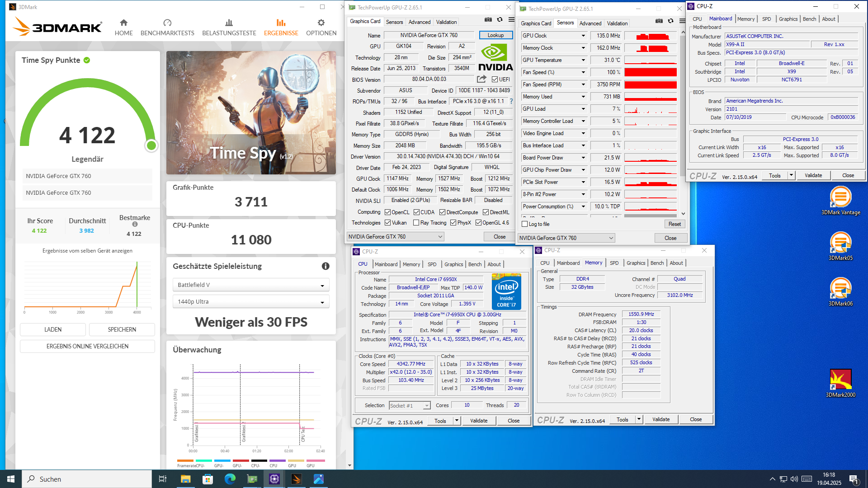
Task: Click screenshot camera icon in GPU-Z Sensors window
Action: tap(659, 21)
